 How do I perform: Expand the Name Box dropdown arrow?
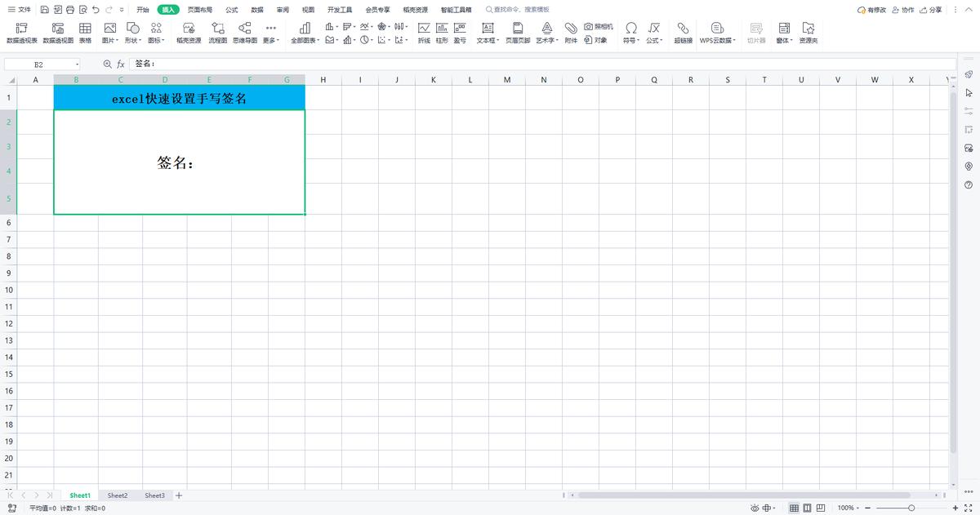(x=78, y=64)
